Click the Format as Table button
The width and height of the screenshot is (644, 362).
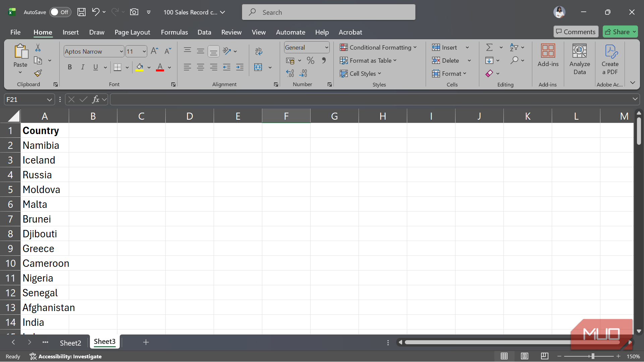tap(368, 61)
